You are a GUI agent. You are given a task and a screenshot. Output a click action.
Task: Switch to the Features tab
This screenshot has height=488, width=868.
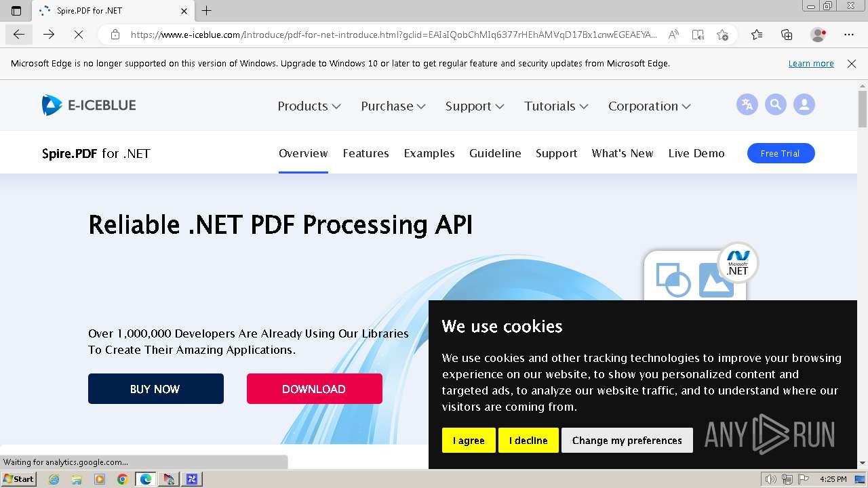click(x=366, y=153)
